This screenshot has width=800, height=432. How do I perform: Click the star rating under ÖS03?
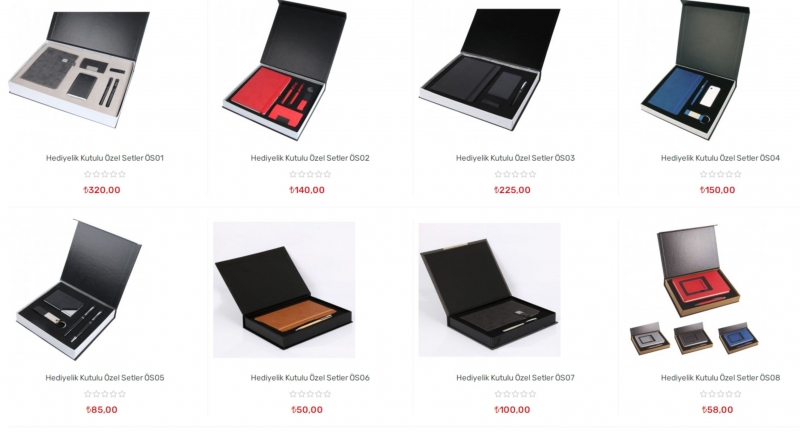tap(515, 174)
